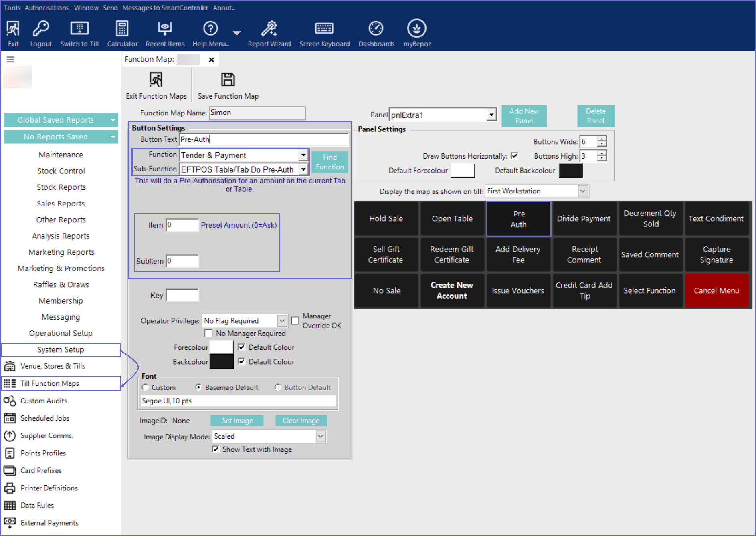Open the myBepoz icon
The height and width of the screenshot is (536, 756).
click(x=417, y=29)
